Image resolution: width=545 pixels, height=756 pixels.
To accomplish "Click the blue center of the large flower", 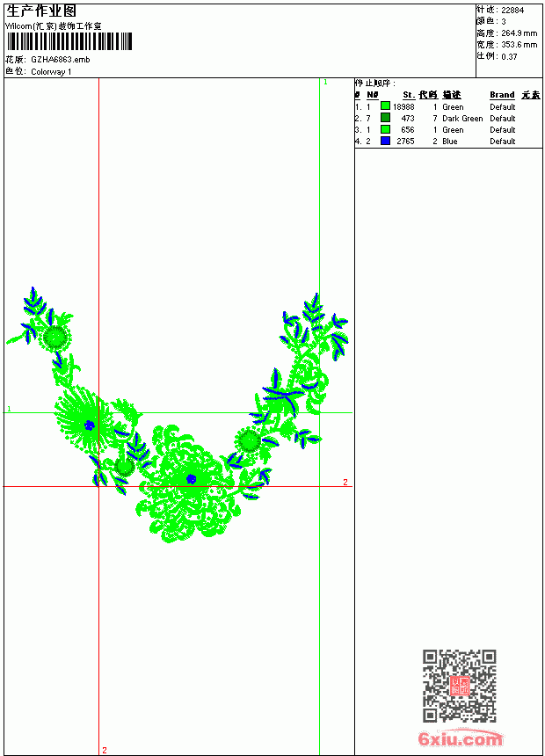I will (x=191, y=479).
